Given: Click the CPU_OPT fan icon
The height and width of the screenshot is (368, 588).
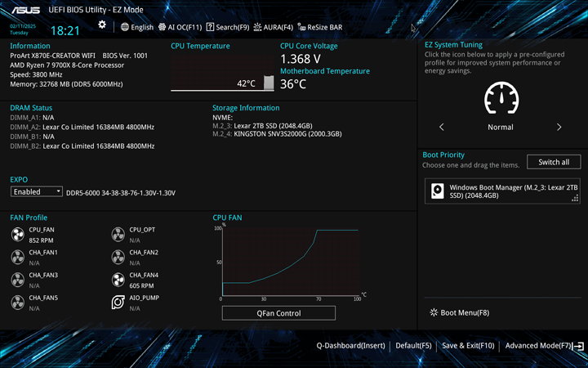Looking at the screenshot, I should (x=119, y=235).
